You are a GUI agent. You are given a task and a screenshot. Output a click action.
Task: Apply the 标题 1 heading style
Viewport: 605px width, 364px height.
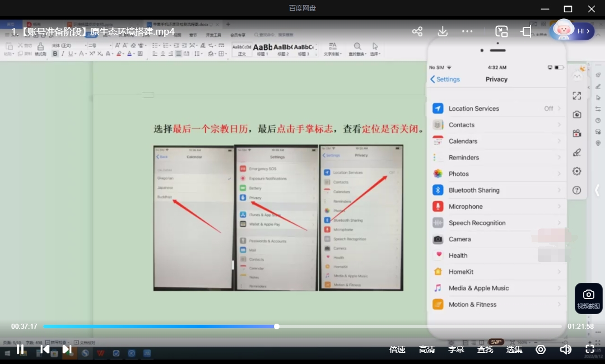point(262,49)
